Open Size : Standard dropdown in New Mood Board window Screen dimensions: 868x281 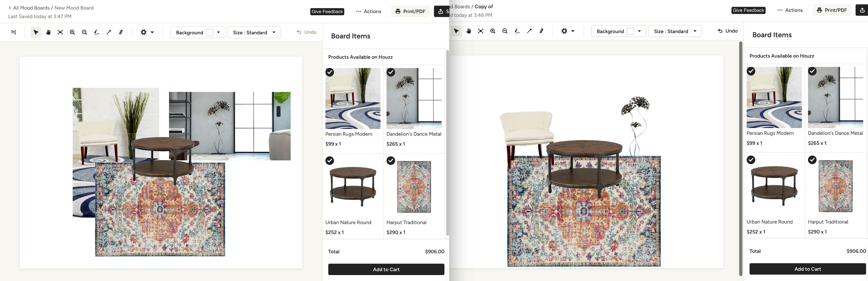tap(254, 32)
